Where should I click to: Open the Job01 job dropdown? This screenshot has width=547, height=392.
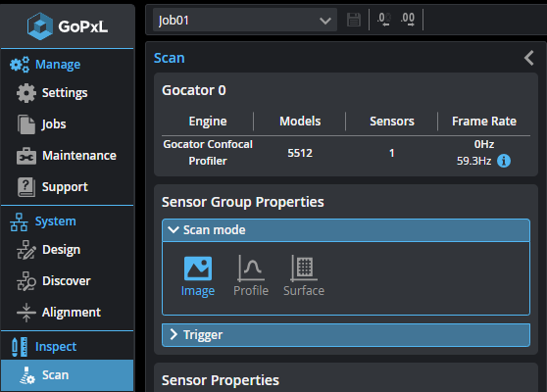[245, 21]
